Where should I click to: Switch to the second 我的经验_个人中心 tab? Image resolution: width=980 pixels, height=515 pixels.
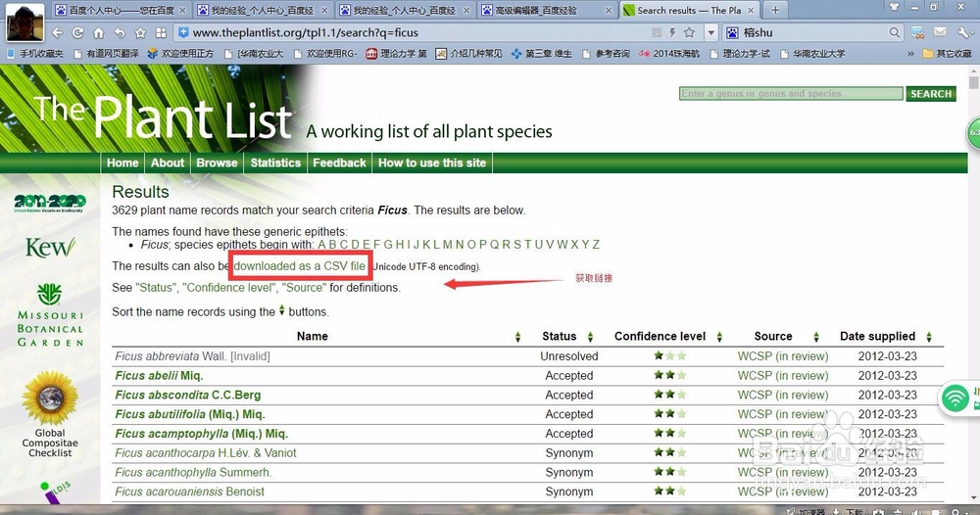tap(405, 10)
